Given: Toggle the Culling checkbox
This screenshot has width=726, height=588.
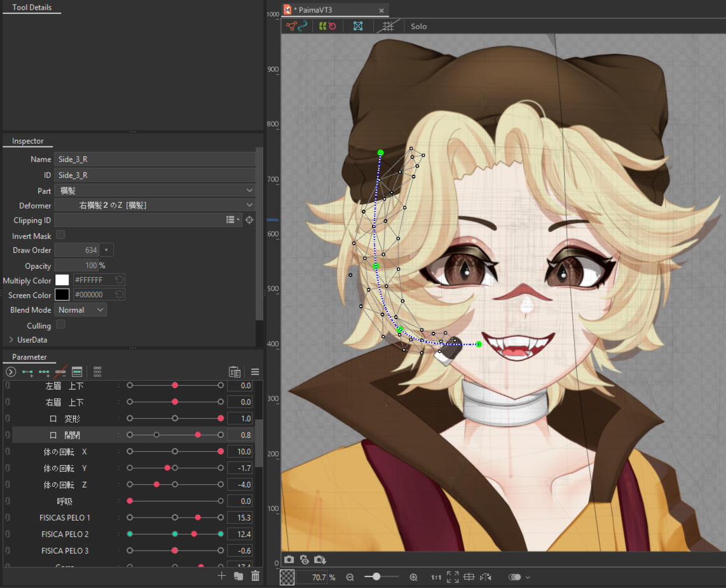Looking at the screenshot, I should [x=60, y=325].
